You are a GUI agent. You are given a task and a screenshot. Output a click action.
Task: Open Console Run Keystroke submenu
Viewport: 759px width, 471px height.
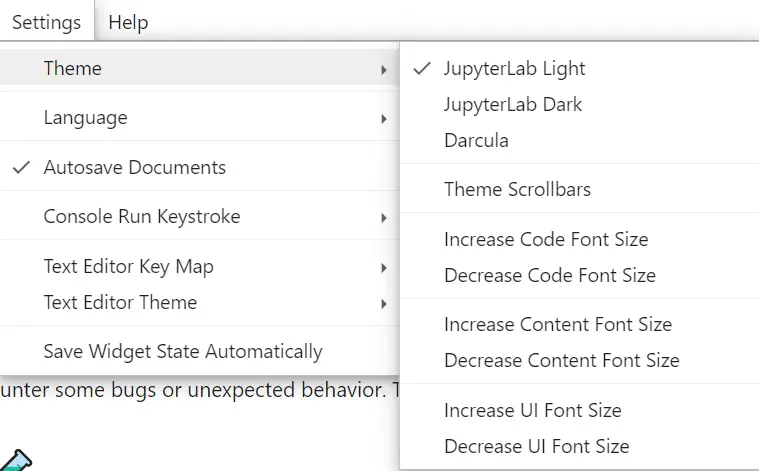(199, 217)
